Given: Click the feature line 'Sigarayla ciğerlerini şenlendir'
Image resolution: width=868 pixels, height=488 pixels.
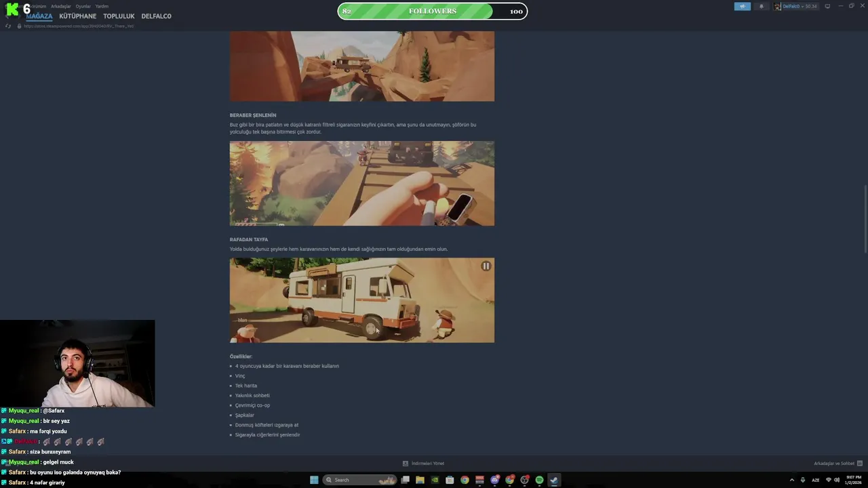Looking at the screenshot, I should pos(267,434).
